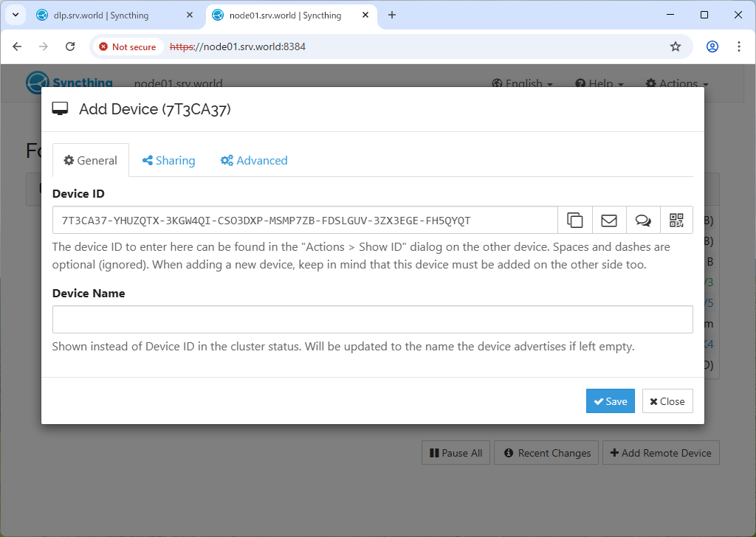Share Device ID by email icon
Screen dimensions: 756x537
tap(608, 220)
